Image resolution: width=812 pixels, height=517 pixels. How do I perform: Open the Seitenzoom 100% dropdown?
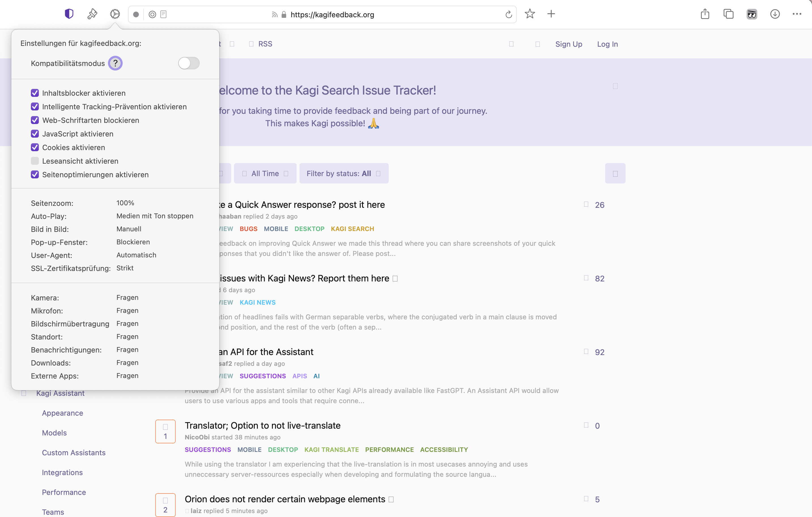point(125,203)
